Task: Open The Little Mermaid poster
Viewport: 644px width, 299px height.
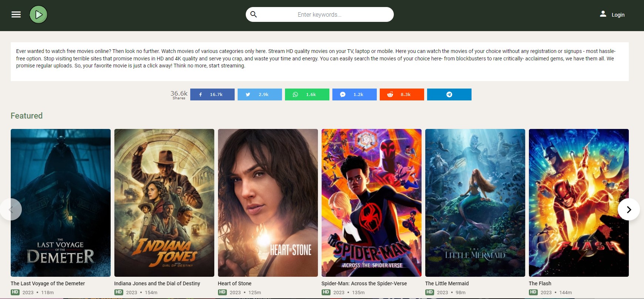Action: pos(475,203)
